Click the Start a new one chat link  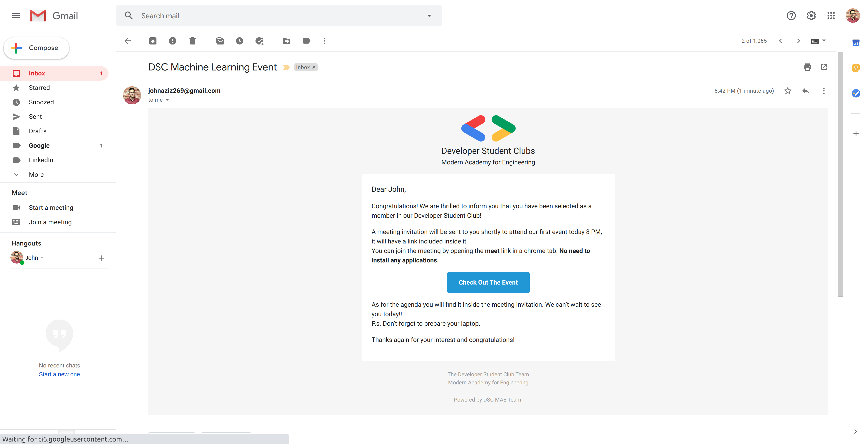pyautogui.click(x=59, y=374)
